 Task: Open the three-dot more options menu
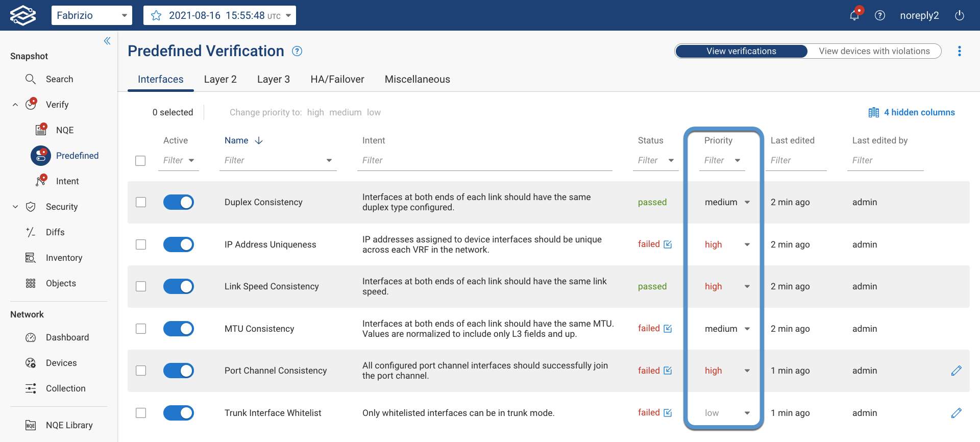point(960,51)
